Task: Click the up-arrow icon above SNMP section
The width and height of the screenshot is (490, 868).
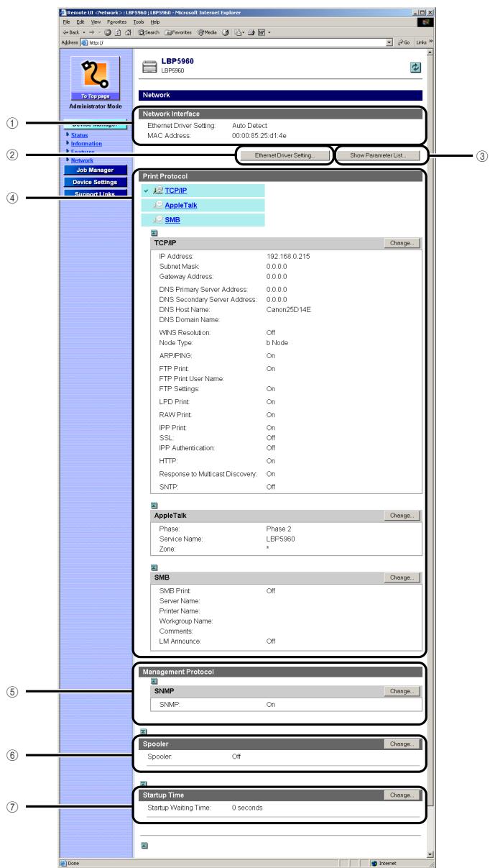Action: tap(154, 681)
